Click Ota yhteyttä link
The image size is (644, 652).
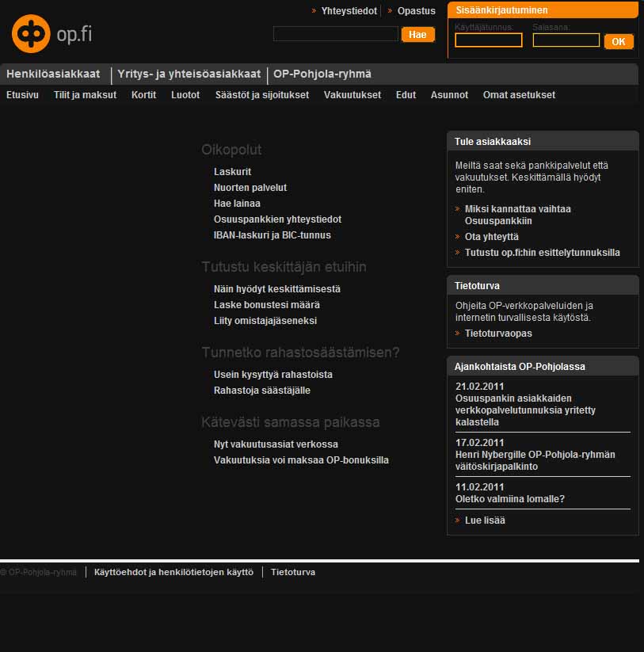492,237
